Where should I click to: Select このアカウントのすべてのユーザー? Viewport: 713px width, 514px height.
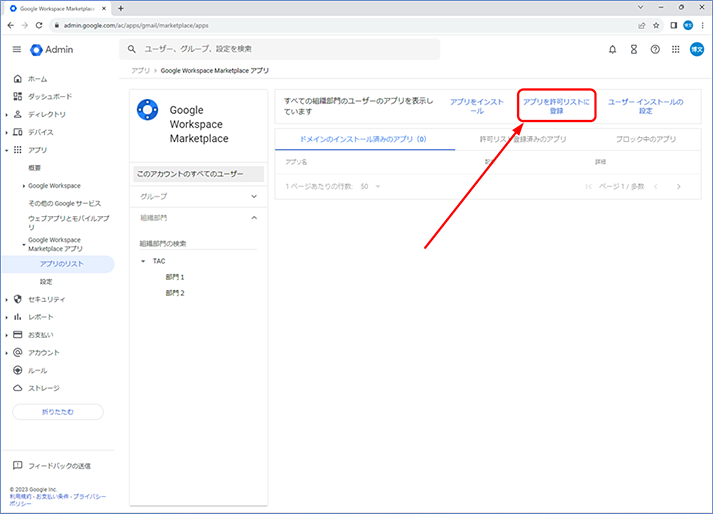pyautogui.click(x=198, y=174)
